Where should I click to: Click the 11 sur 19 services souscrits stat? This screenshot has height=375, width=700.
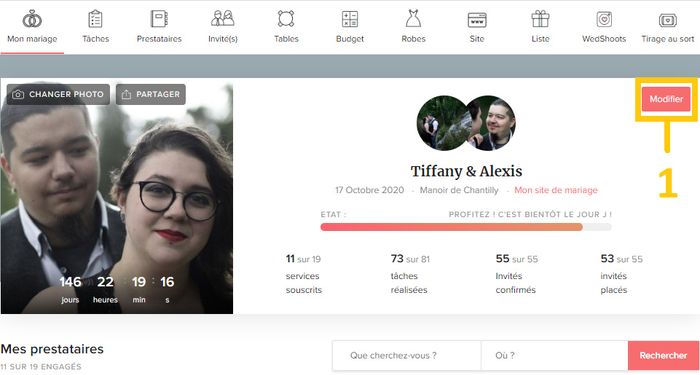[304, 274]
